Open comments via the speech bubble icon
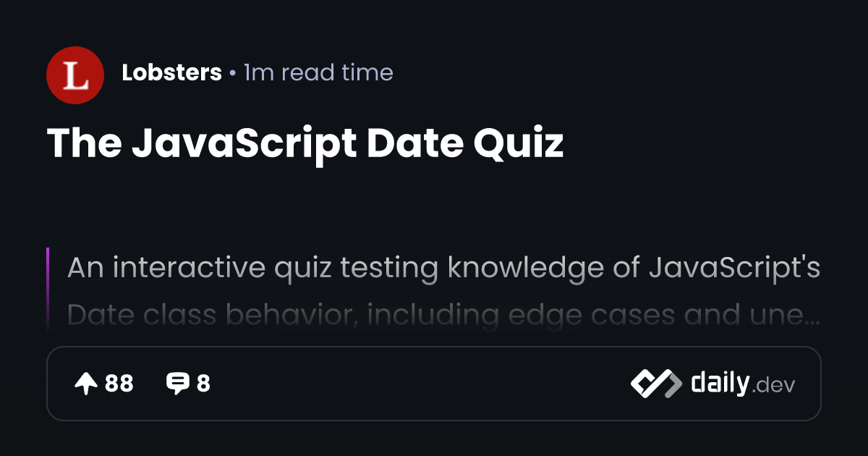Image resolution: width=868 pixels, height=456 pixels. pos(177,384)
